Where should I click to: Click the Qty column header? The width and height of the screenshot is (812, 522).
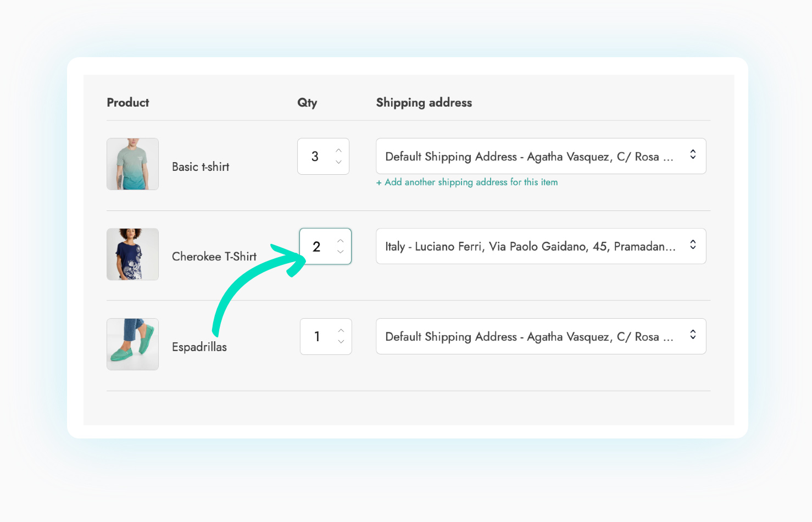coord(307,102)
